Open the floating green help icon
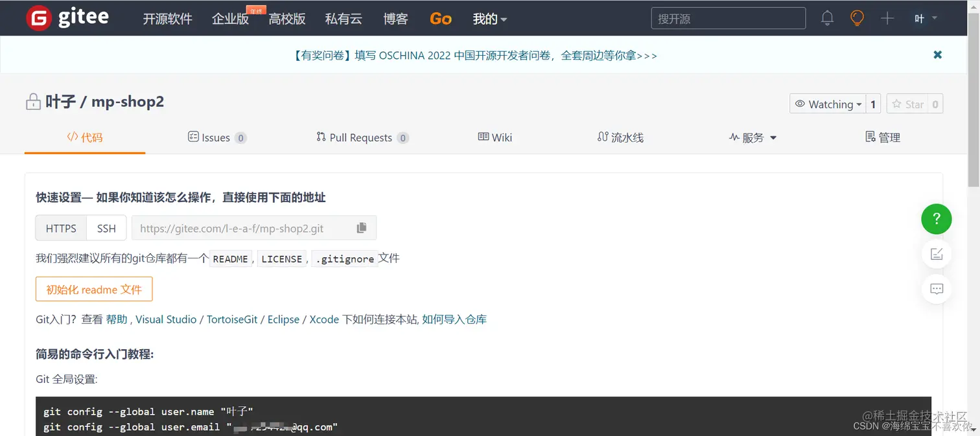The height and width of the screenshot is (436, 980). click(x=936, y=219)
